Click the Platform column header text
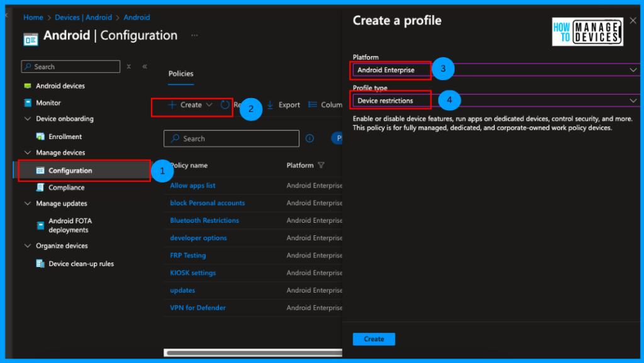Viewport: 644px width, 363px height. point(300,165)
